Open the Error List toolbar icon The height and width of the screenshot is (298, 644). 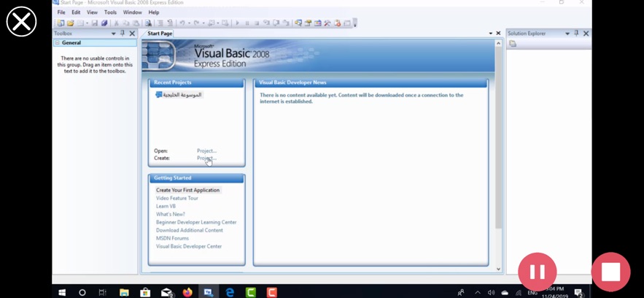pyautogui.click(x=337, y=23)
